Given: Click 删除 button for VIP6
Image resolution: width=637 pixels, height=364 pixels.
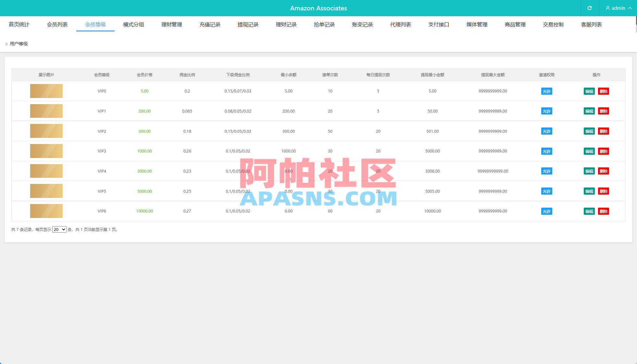Looking at the screenshot, I should [604, 211].
